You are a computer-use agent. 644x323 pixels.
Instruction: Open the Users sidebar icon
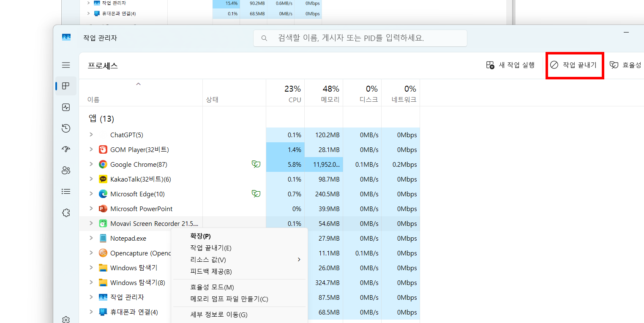[x=65, y=170]
